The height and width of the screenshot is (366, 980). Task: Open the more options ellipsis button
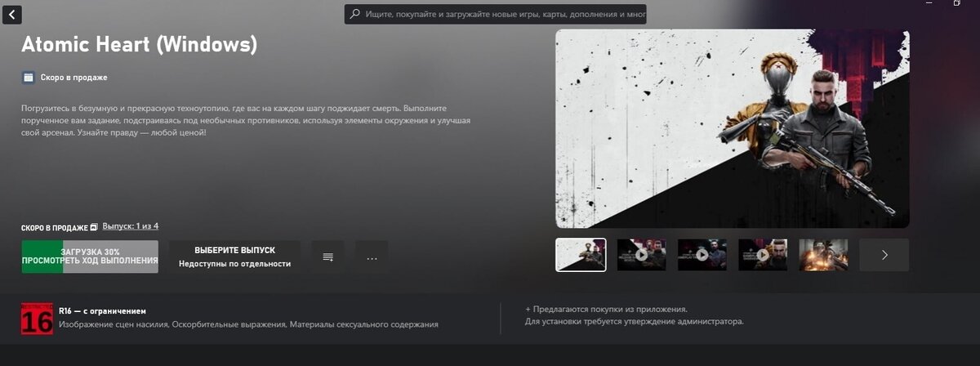(x=372, y=257)
